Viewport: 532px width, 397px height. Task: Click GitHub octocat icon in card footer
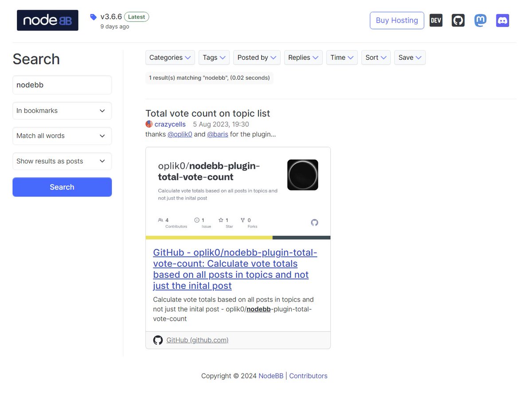[x=158, y=340]
